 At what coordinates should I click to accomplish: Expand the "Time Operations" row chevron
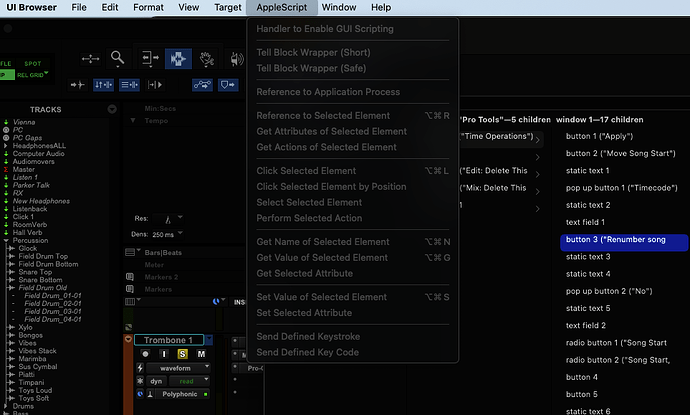point(537,140)
